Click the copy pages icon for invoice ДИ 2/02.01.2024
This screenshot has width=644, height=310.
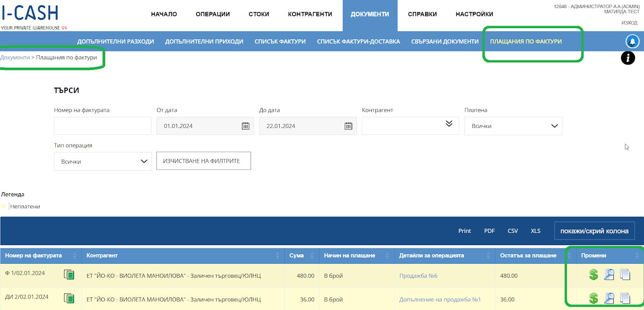point(625,298)
